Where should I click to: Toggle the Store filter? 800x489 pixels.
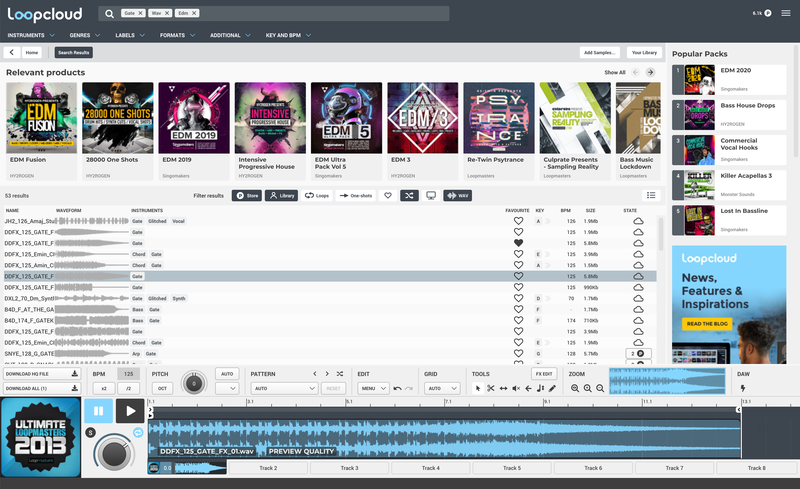tap(247, 195)
